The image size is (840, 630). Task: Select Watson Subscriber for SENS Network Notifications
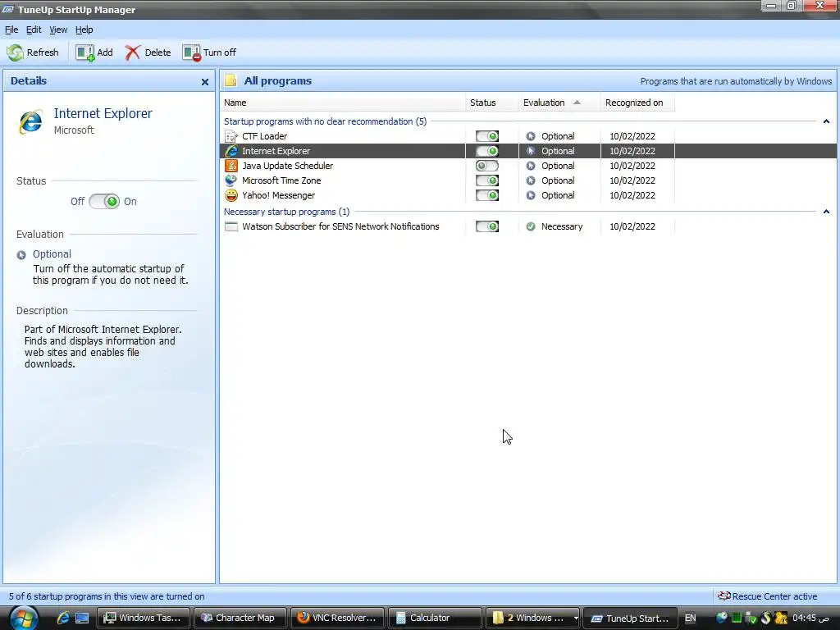pos(340,226)
